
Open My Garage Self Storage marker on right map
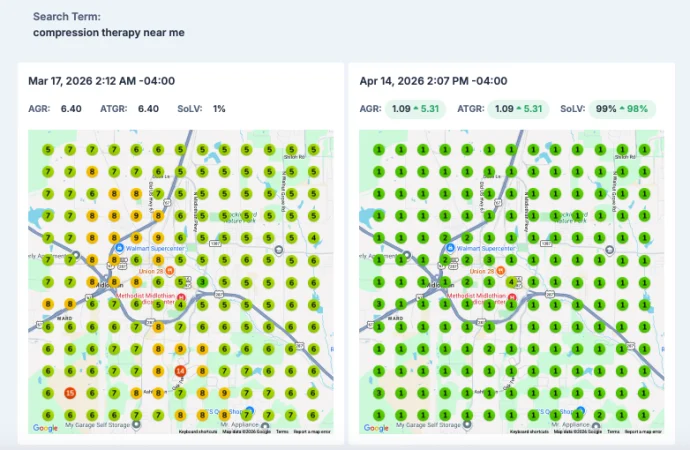(467, 424)
